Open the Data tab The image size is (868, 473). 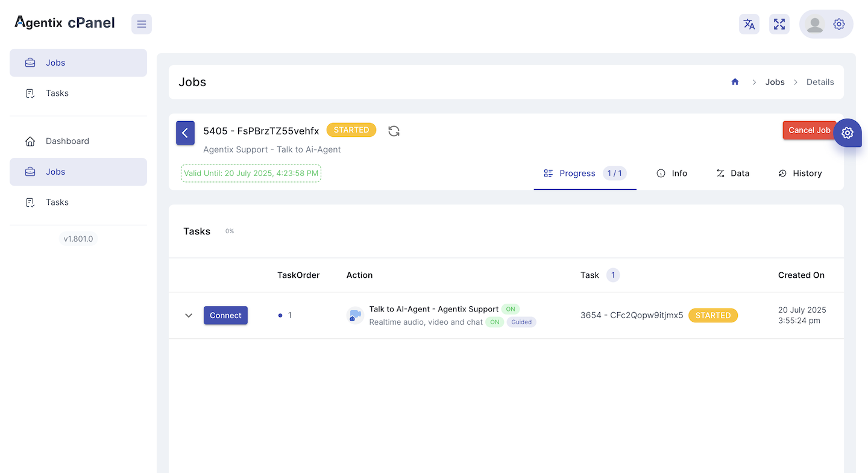tap(733, 173)
